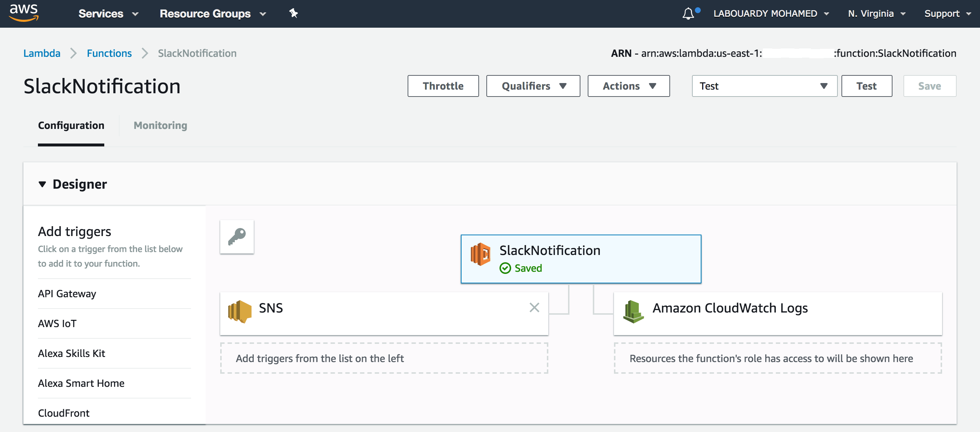Click the Lambda function icon in SlackNotification box
The width and height of the screenshot is (980, 432).
point(481,254)
